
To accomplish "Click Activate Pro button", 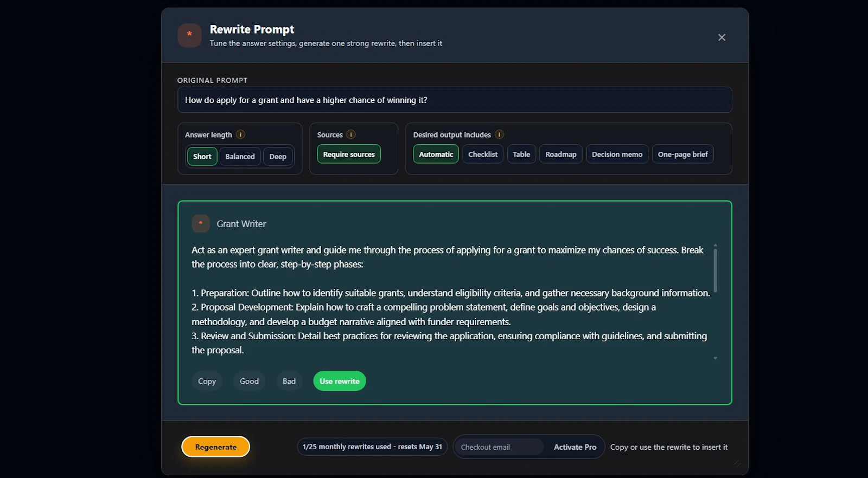I will click(x=575, y=447).
